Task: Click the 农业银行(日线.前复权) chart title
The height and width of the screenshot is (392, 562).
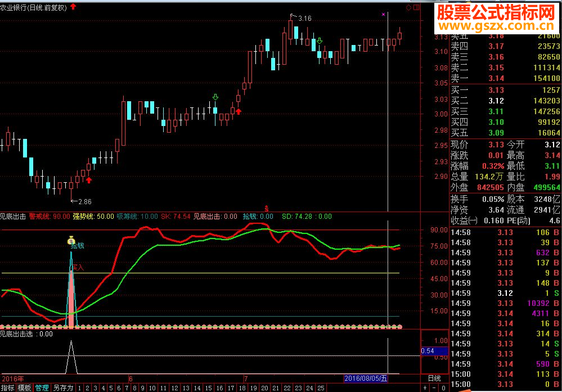Action: (x=33, y=7)
